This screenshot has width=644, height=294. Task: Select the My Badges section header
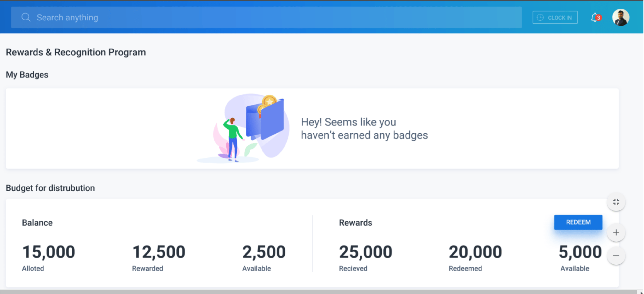point(27,74)
